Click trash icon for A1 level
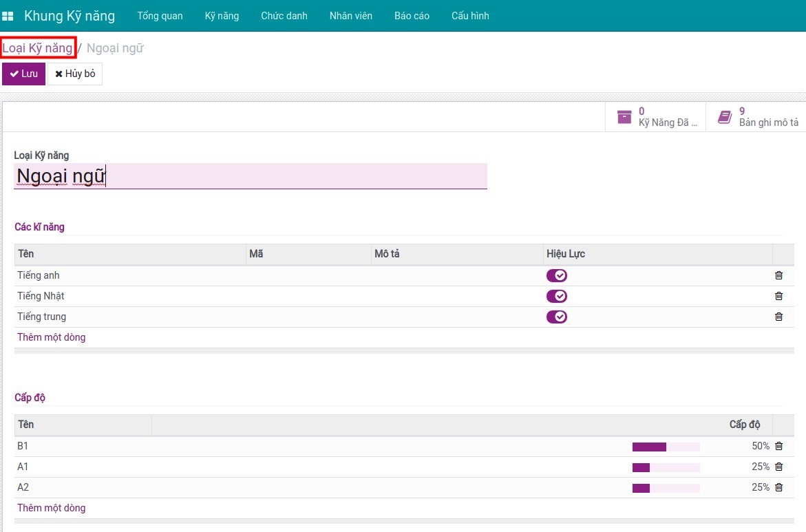Viewport: 806px width, 532px height. 778,467
